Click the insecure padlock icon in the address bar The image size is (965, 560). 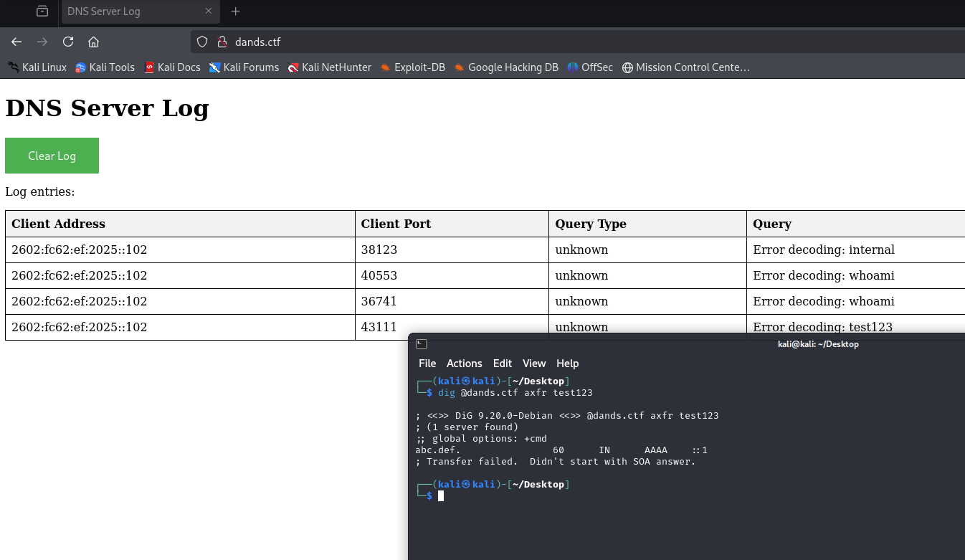(222, 42)
